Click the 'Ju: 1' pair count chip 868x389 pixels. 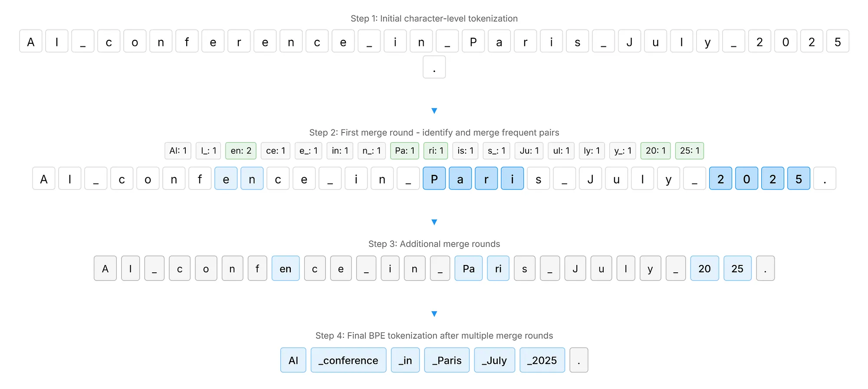coord(529,150)
